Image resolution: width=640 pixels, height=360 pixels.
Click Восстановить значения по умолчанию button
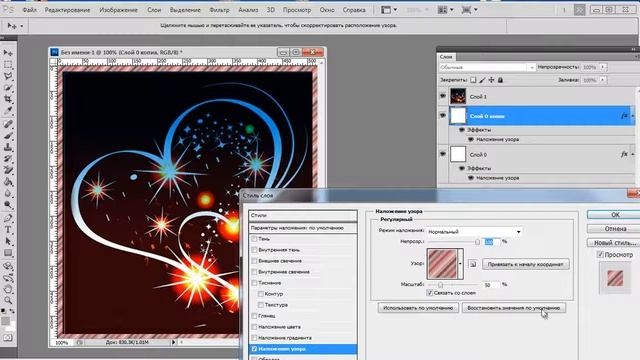(513, 308)
